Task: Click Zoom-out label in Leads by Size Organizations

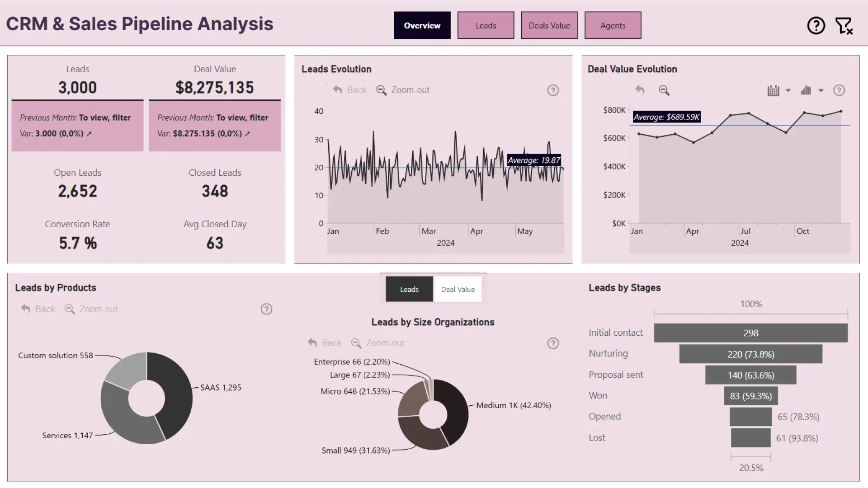Action: coord(385,343)
